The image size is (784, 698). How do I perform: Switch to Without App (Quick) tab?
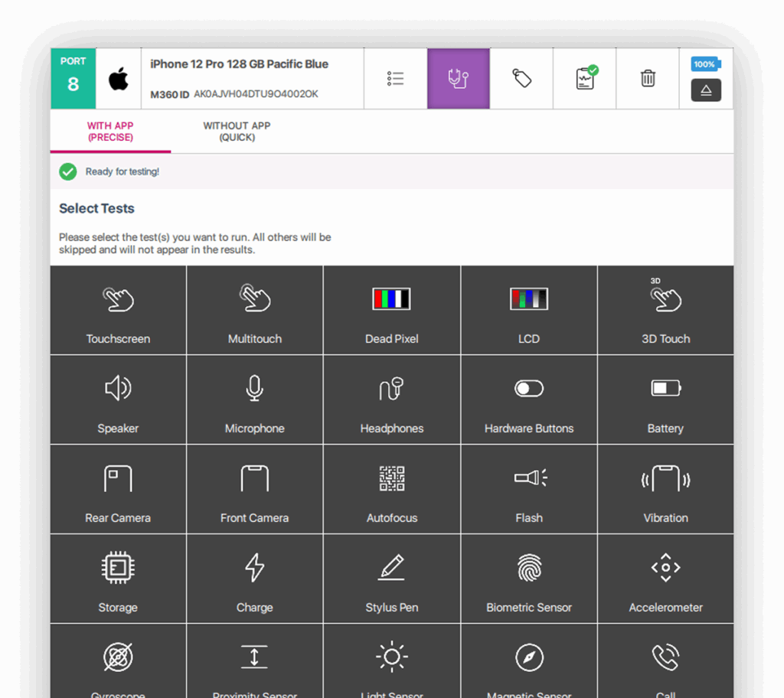[237, 132]
